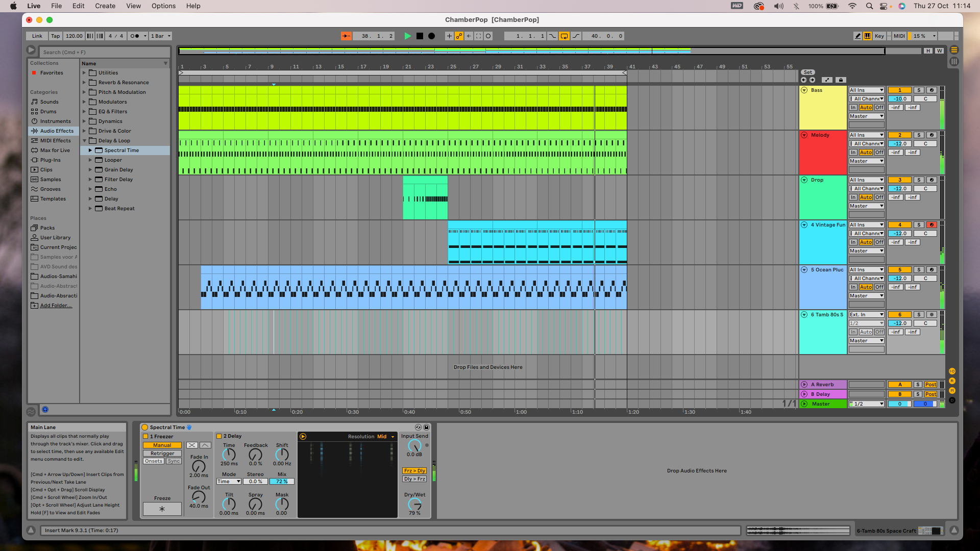Select the Max for Live category
The width and height of the screenshot is (980, 551).
[x=55, y=150]
